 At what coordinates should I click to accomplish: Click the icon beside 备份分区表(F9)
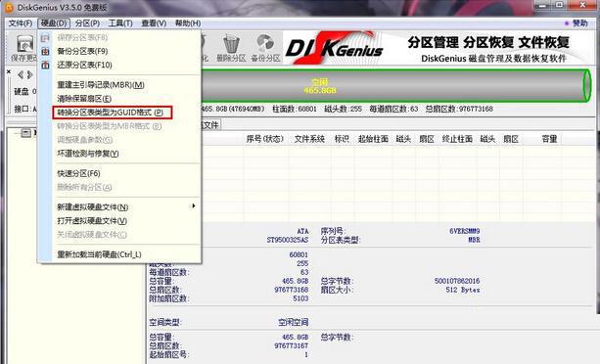click(x=46, y=51)
